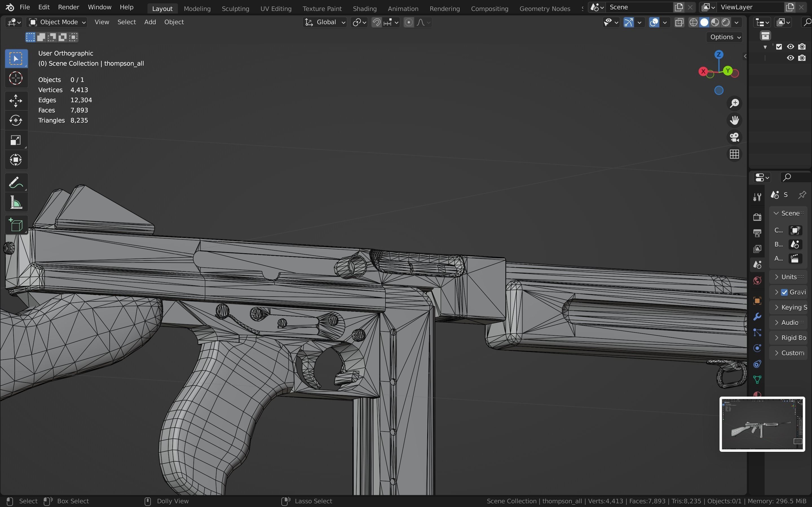The width and height of the screenshot is (812, 507).
Task: Click the zoom magnifier in viewport
Action: click(734, 103)
